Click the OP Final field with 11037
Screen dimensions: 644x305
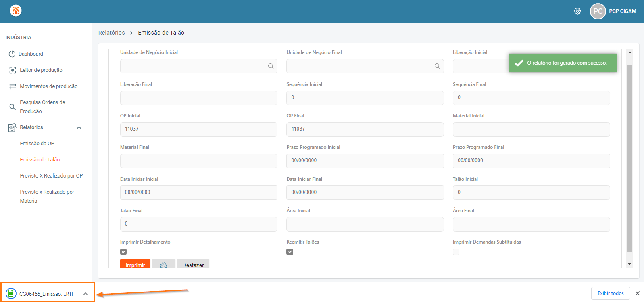(365, 130)
